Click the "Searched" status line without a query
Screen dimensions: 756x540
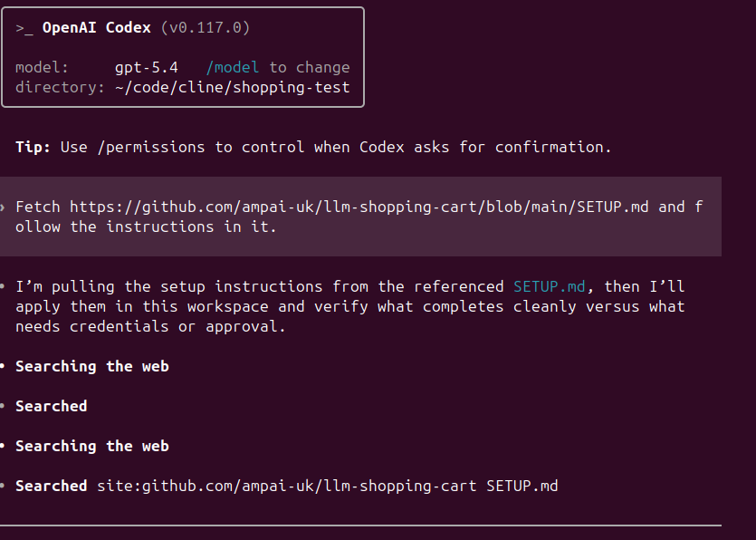pos(52,406)
